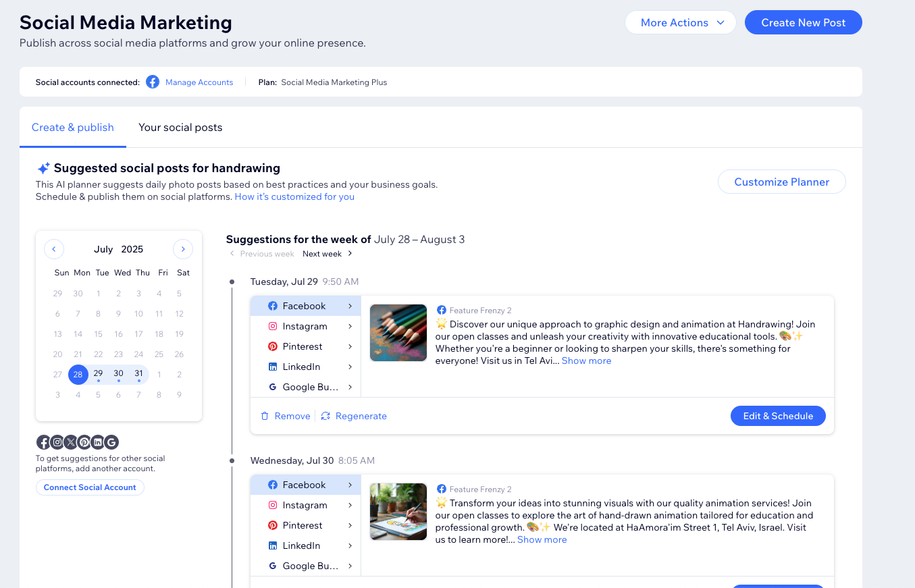915x588 pixels.
Task: Select LinkedIn row in Wednesday post
Action: [x=306, y=545]
